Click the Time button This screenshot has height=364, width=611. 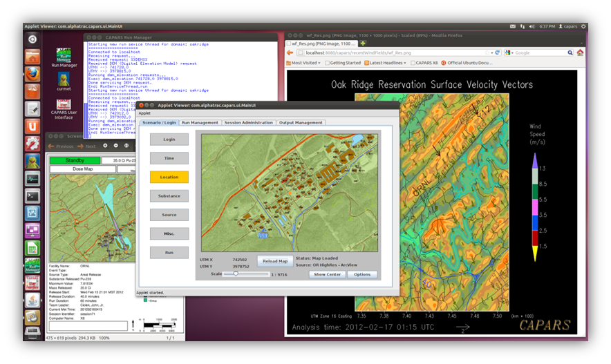click(x=169, y=158)
